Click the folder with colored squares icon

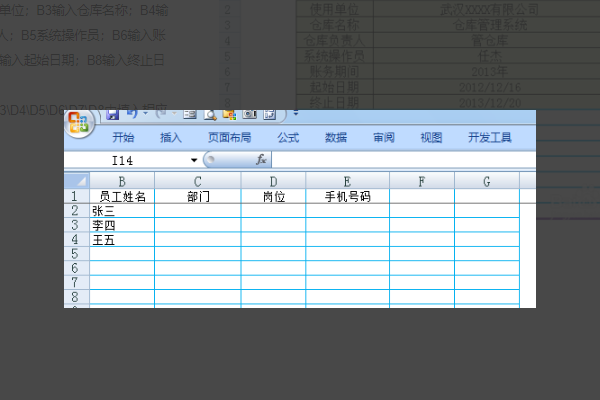click(230, 115)
